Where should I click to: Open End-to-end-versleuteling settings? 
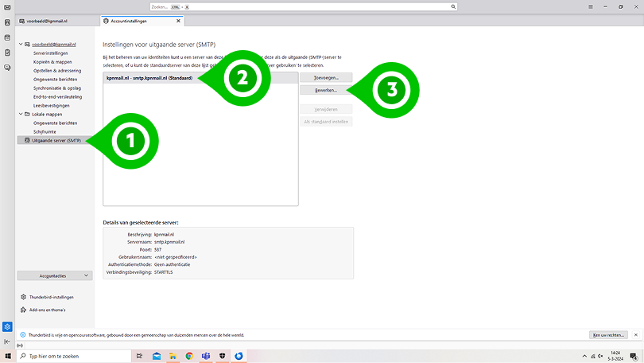(57, 97)
